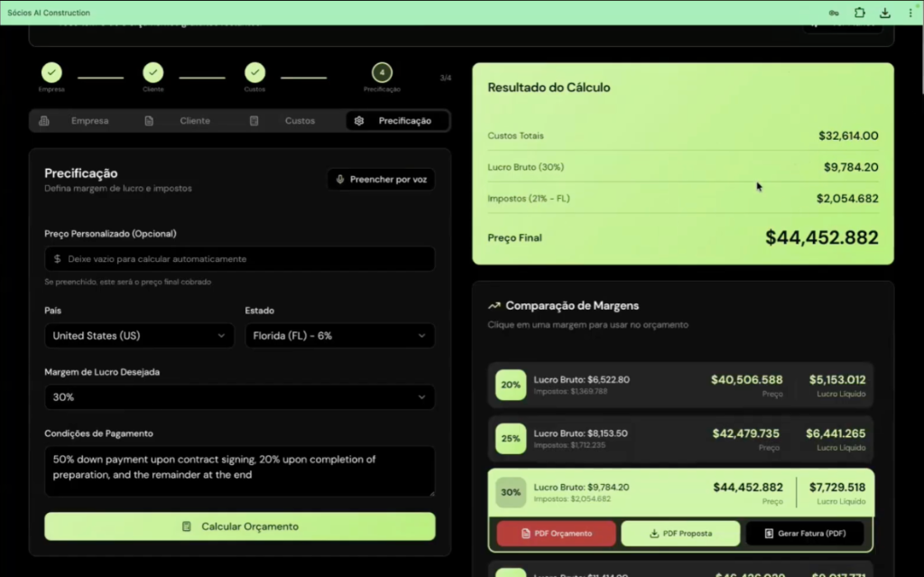Click the Lucro Líquido value $7,729.518
The width and height of the screenshot is (924, 577).
point(837,487)
